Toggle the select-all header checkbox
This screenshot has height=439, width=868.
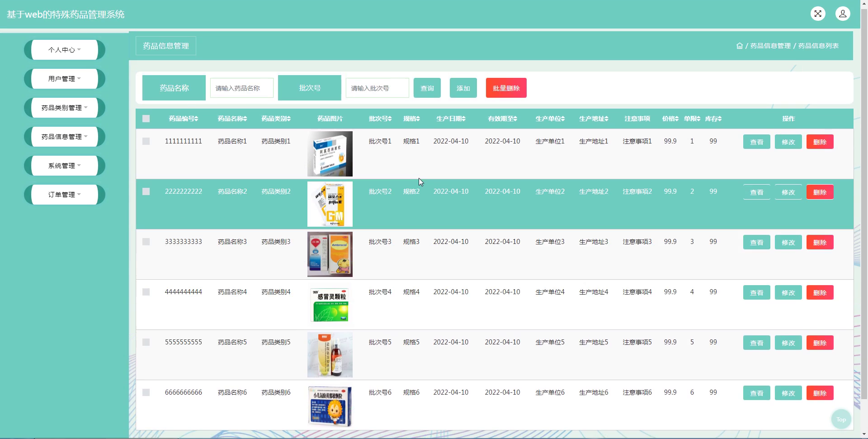146,119
